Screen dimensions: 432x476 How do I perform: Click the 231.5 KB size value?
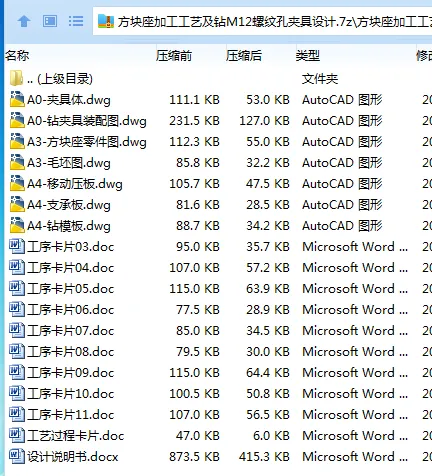pyautogui.click(x=194, y=121)
